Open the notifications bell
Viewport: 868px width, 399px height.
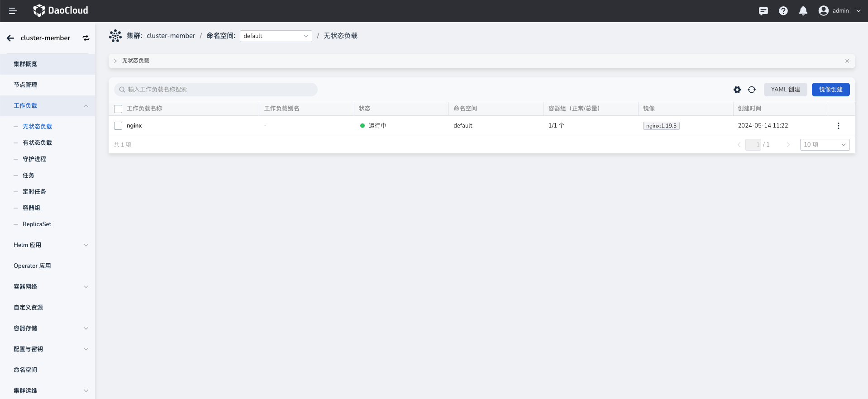(x=803, y=11)
